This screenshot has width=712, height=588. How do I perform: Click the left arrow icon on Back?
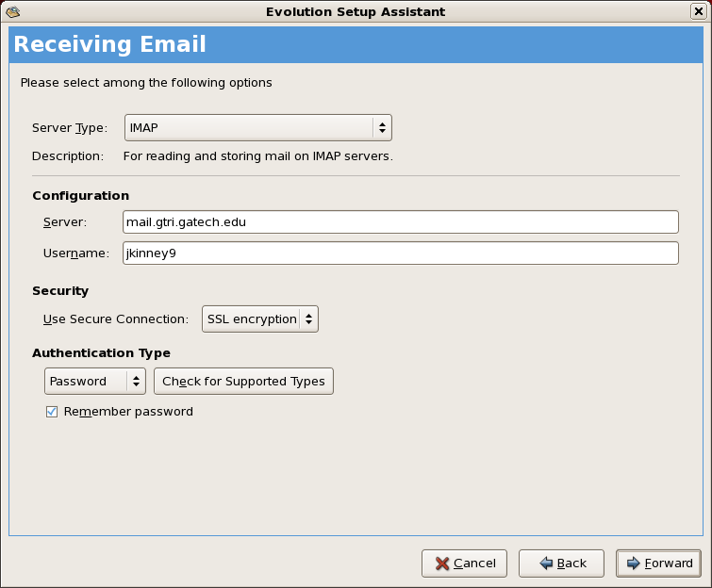[x=545, y=563]
